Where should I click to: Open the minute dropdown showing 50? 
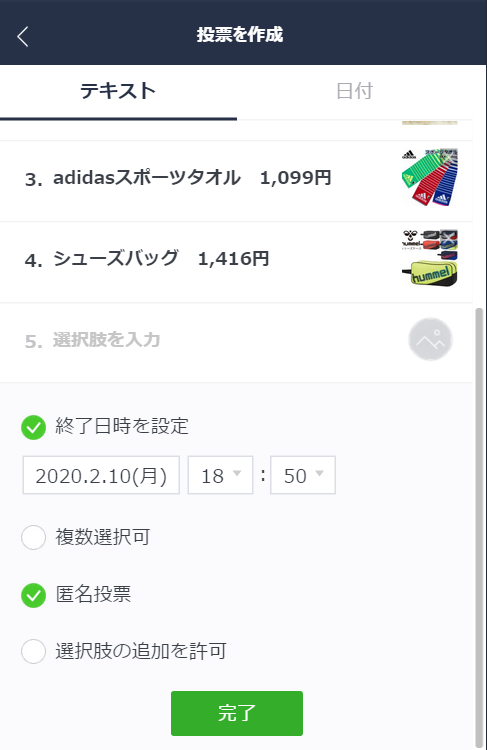pyautogui.click(x=303, y=475)
